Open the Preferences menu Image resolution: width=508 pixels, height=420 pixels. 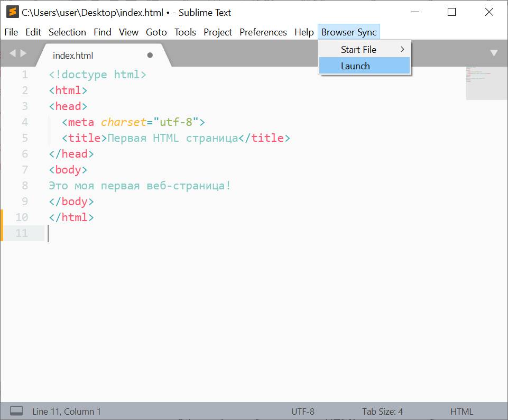(263, 32)
